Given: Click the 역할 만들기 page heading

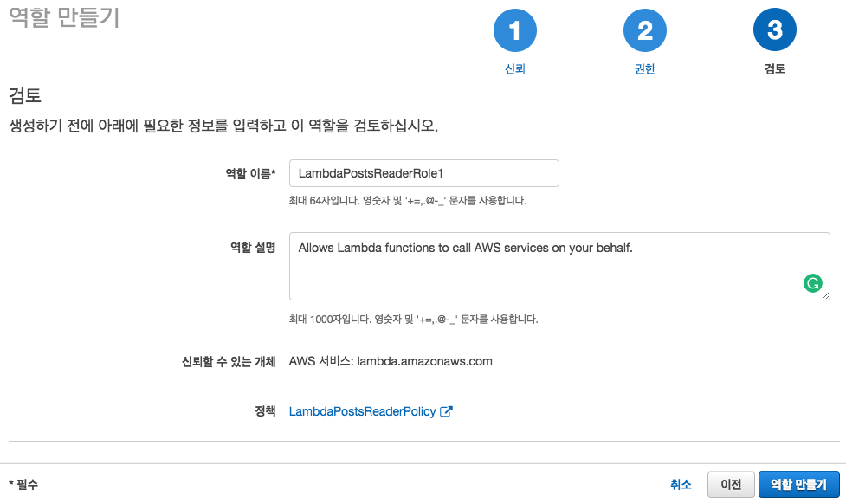Looking at the screenshot, I should [64, 17].
